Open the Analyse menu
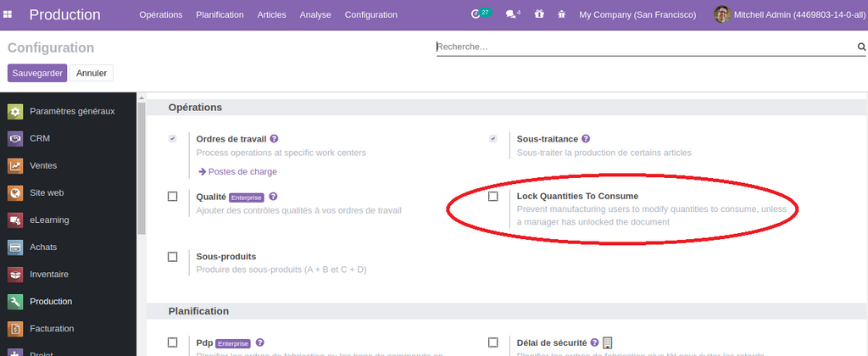 point(315,14)
